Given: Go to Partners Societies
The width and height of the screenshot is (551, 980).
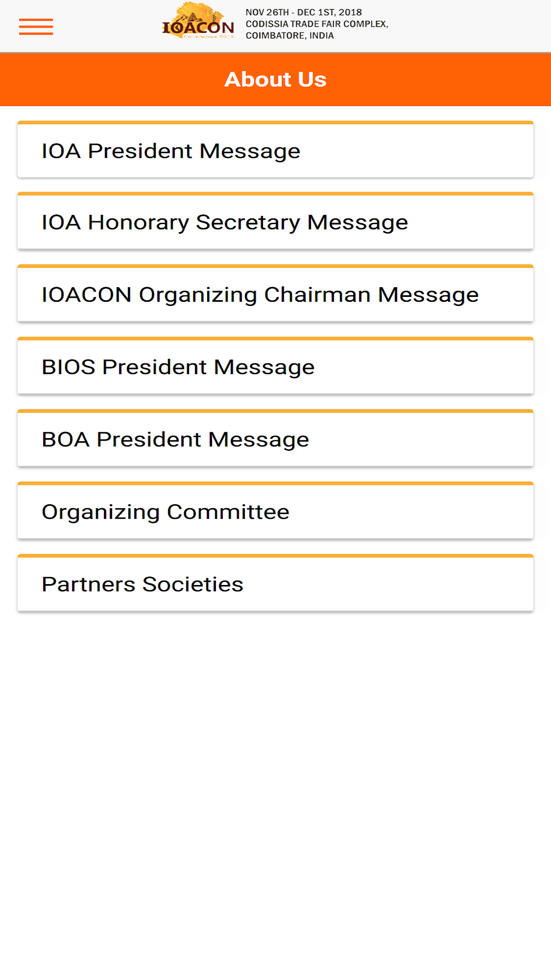Looking at the screenshot, I should pyautogui.click(x=275, y=584).
